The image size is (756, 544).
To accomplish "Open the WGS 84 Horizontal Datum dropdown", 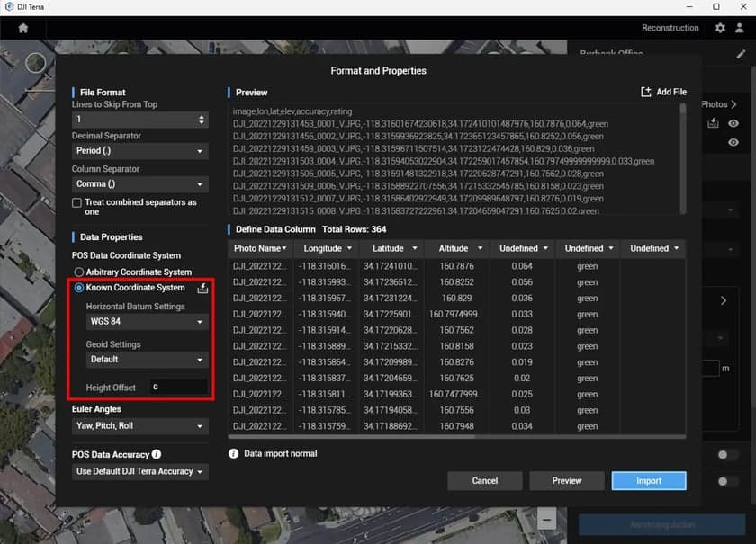I will pyautogui.click(x=146, y=321).
